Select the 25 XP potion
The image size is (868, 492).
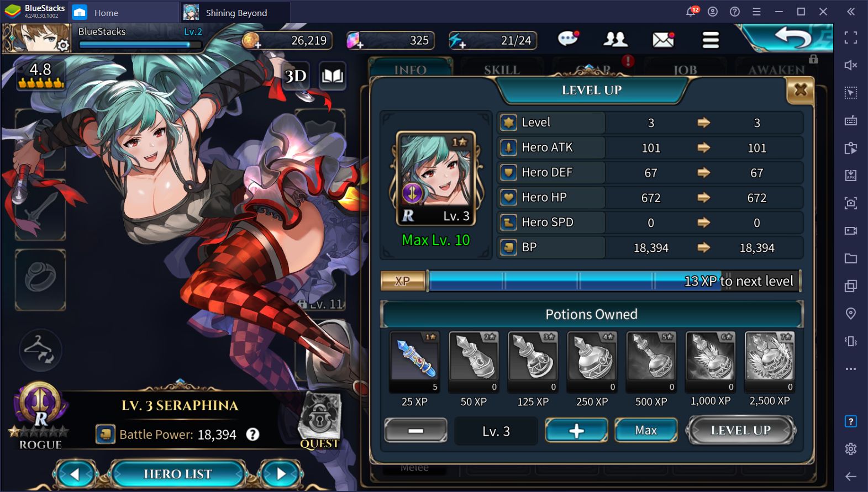414,363
